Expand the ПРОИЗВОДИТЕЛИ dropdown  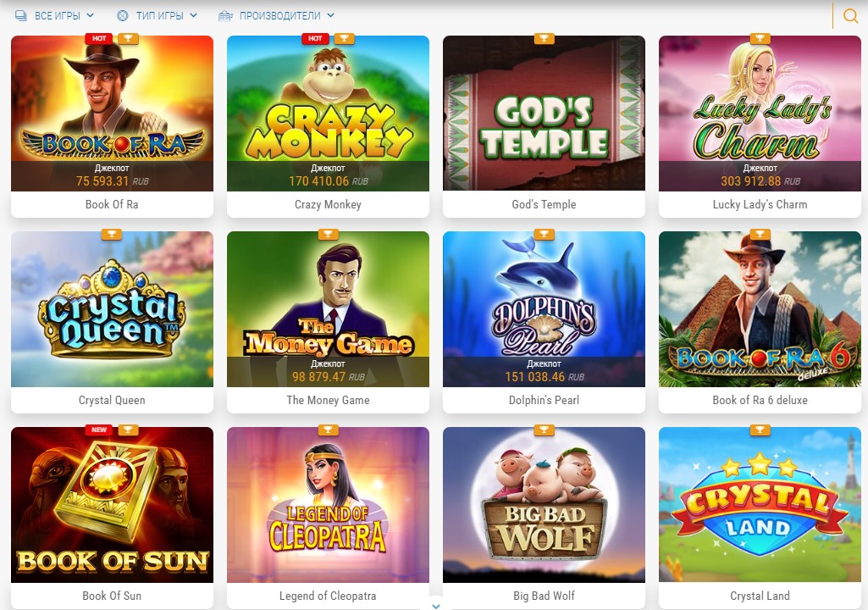(276, 15)
